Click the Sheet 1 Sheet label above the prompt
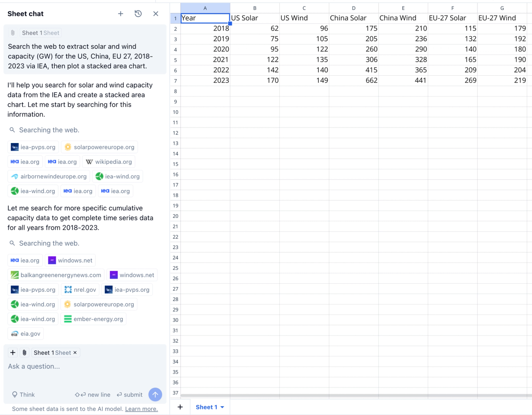Image resolution: width=532 pixels, height=415 pixels. [x=40, y=33]
